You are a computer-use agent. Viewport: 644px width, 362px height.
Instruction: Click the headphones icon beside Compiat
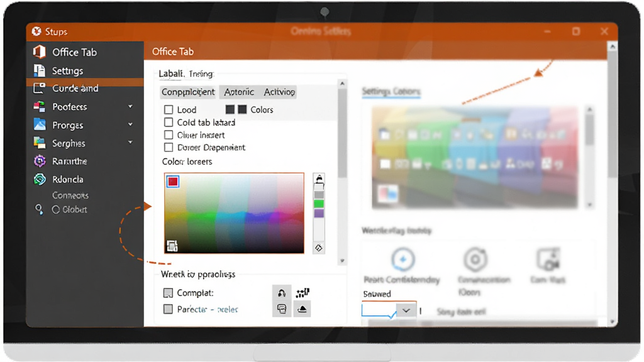coord(282,293)
